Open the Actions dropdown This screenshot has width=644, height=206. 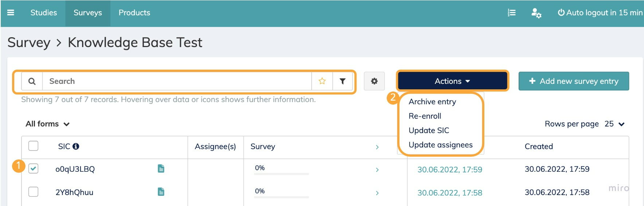(452, 81)
